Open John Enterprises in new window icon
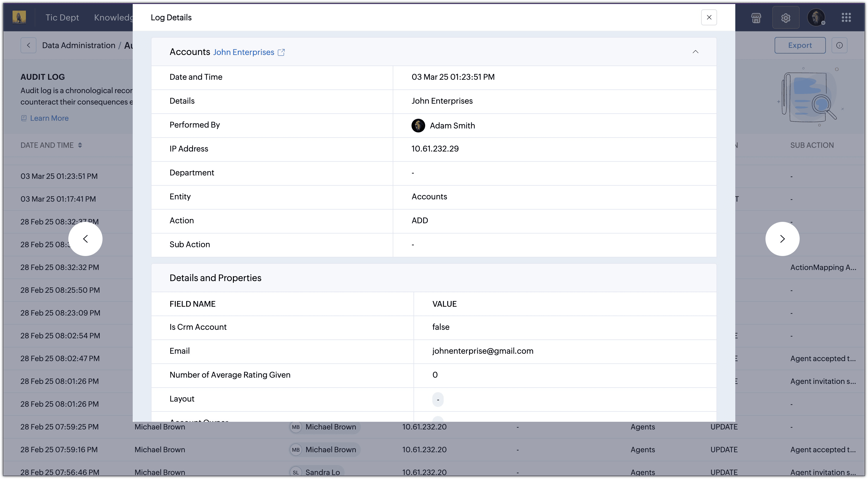868x479 pixels. 281,52
